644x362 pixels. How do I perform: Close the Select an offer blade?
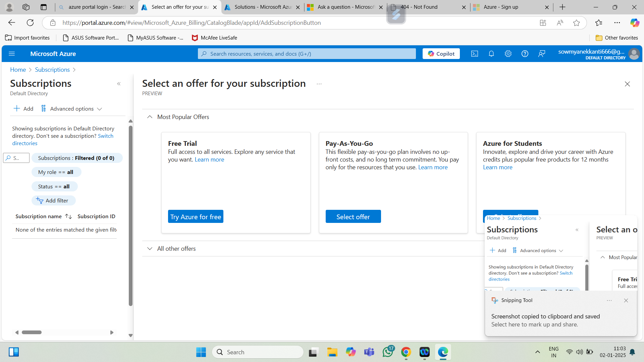pyautogui.click(x=627, y=84)
